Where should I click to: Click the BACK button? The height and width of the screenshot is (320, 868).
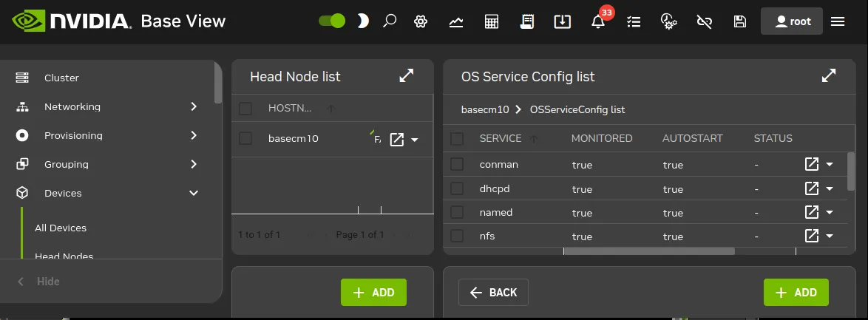(493, 293)
